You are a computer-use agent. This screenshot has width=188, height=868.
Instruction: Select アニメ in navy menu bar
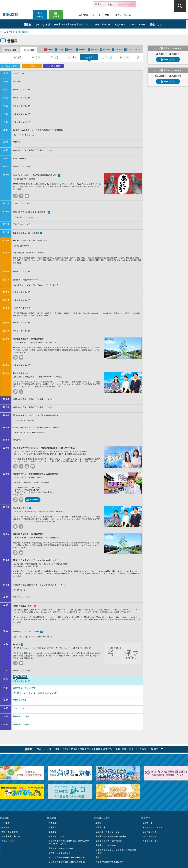click(89, 25)
